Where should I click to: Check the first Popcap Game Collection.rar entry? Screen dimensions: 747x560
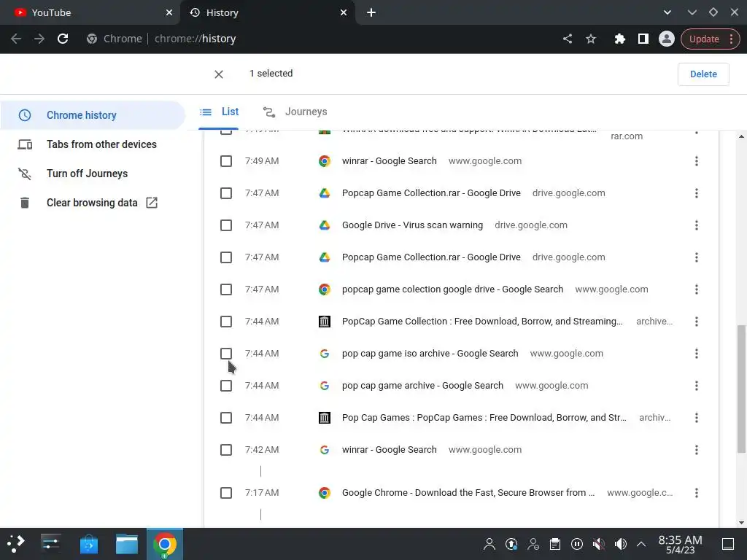click(x=226, y=193)
